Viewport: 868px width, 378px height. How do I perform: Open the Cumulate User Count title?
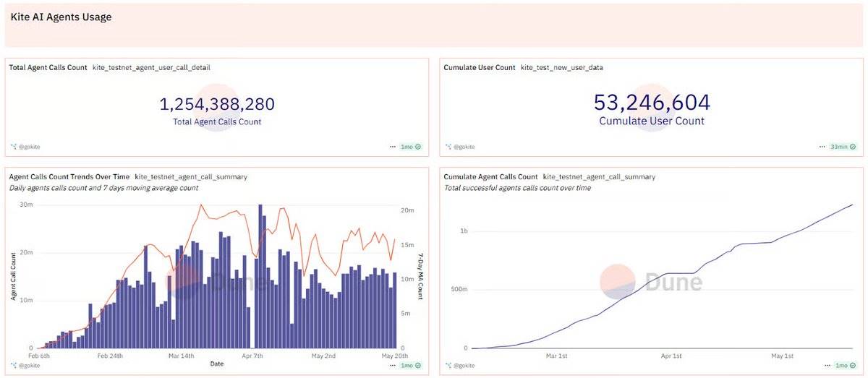tap(479, 67)
